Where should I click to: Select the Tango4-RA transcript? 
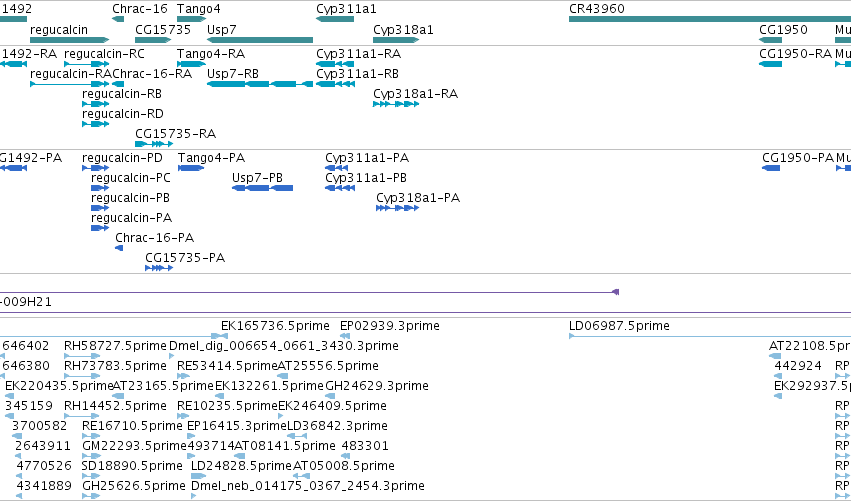192,64
